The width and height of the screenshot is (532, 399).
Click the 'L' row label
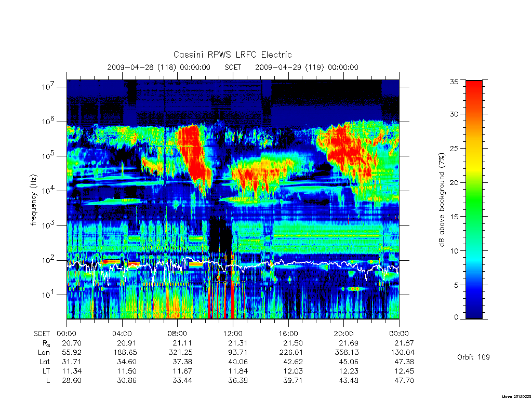(x=48, y=380)
